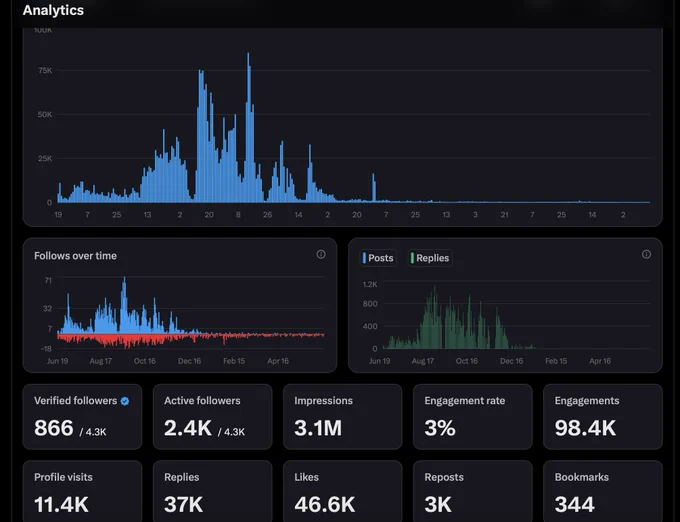
Task: Click the 50K axis label on main chart
Action: point(45,114)
